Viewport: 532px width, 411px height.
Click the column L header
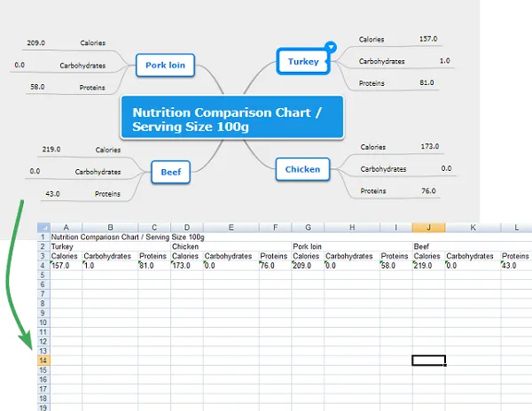click(515, 228)
